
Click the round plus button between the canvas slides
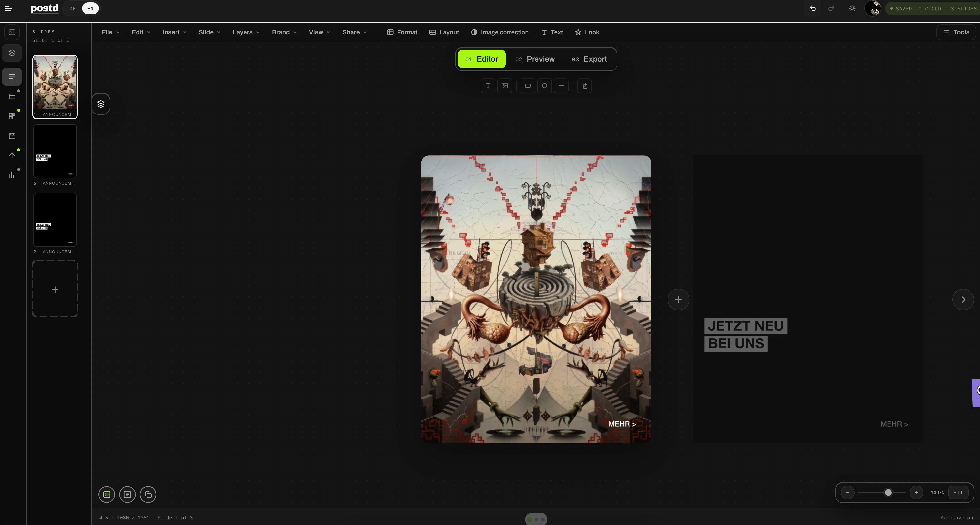tap(678, 300)
